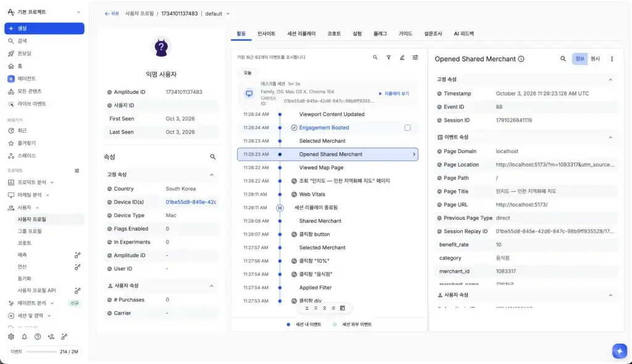
Task: Collapse 사용자 속성 in left properties panel
Action: (x=212, y=286)
